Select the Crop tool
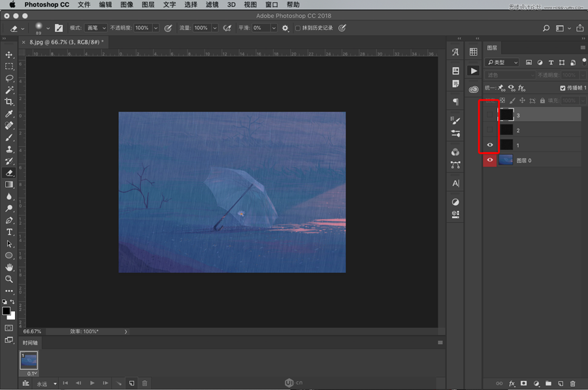This screenshot has width=588, height=390. click(9, 102)
